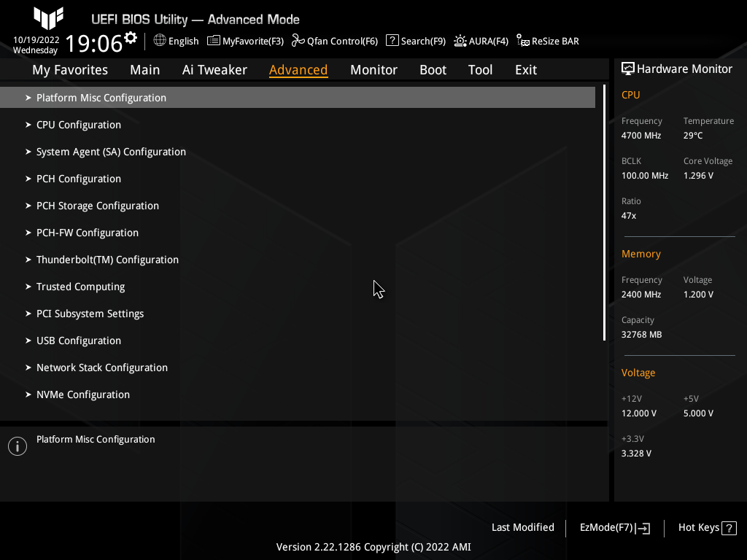This screenshot has height=560, width=747.
Task: Expand CPU Configuration
Action: [x=78, y=124]
